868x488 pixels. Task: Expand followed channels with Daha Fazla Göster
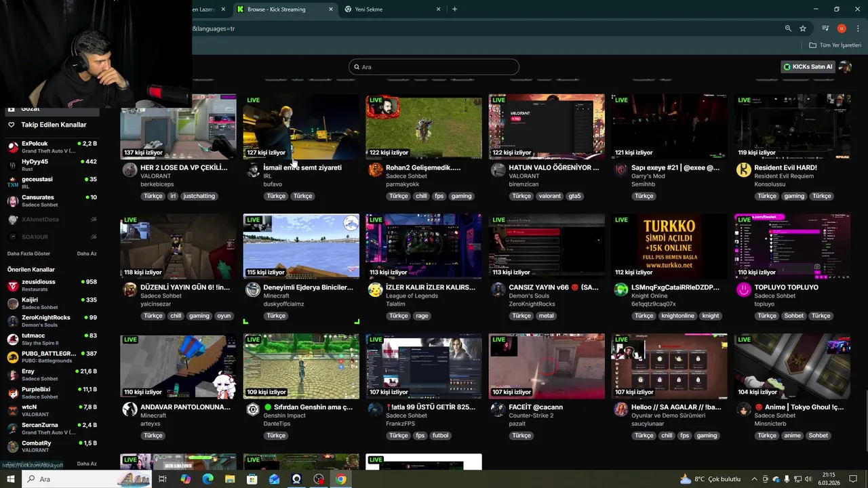click(x=28, y=253)
